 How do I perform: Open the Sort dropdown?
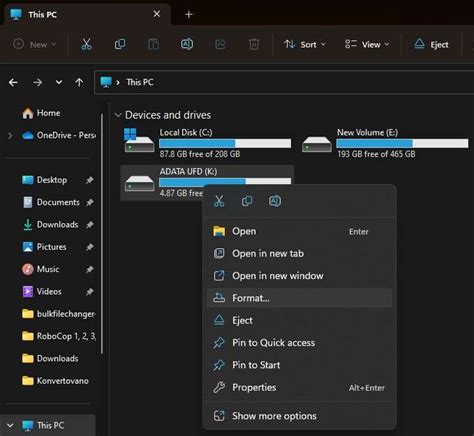coord(305,44)
